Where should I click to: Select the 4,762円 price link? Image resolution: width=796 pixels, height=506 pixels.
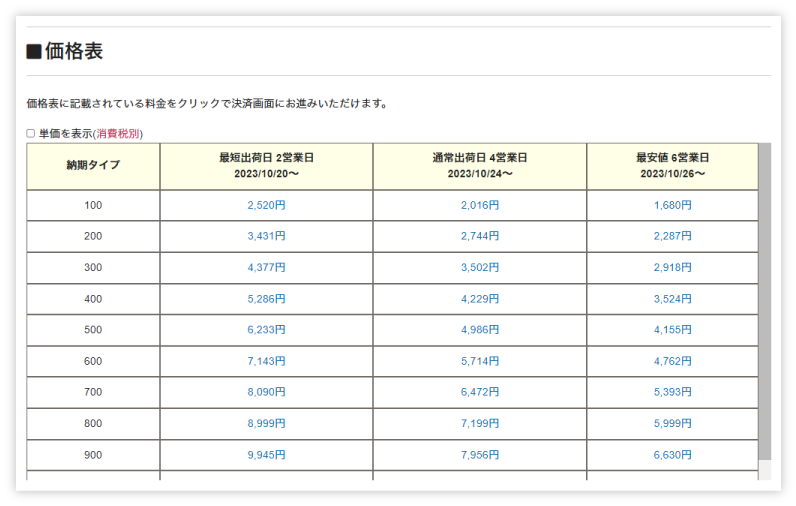tap(673, 361)
